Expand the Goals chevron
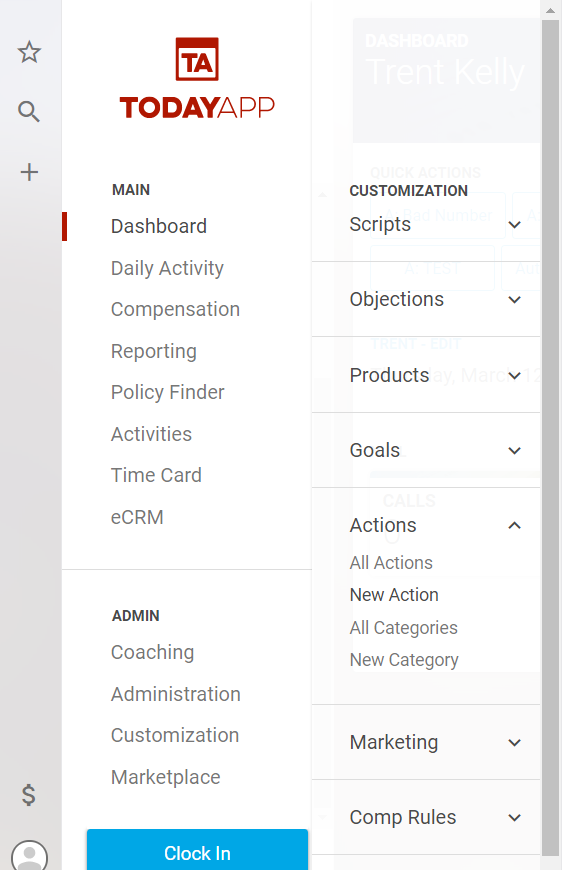The height and width of the screenshot is (870, 562). tap(514, 451)
